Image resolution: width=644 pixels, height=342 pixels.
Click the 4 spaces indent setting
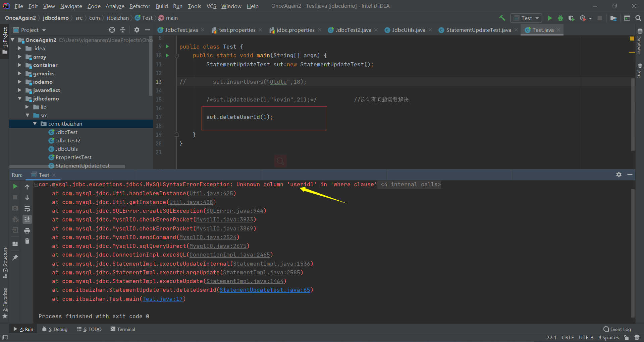click(x=608, y=337)
